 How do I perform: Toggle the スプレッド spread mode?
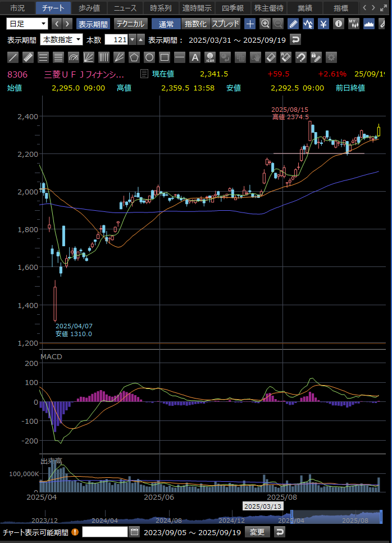[x=226, y=24]
